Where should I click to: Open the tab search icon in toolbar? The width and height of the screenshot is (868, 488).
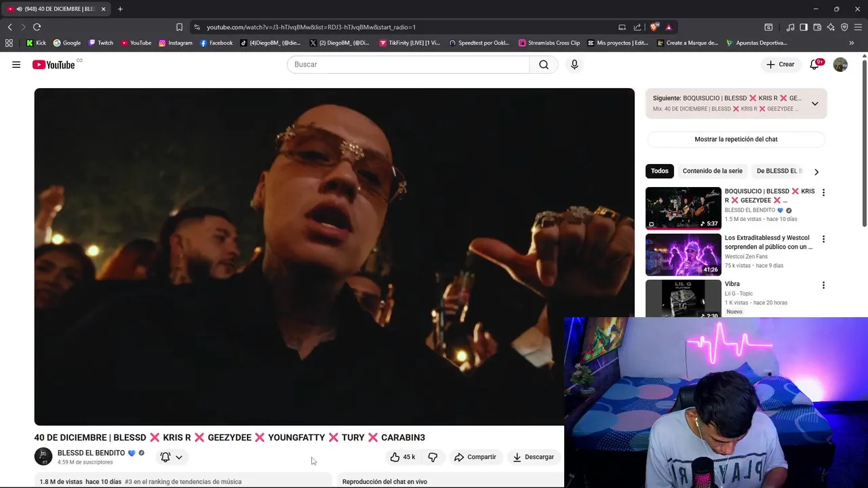[x=768, y=27]
